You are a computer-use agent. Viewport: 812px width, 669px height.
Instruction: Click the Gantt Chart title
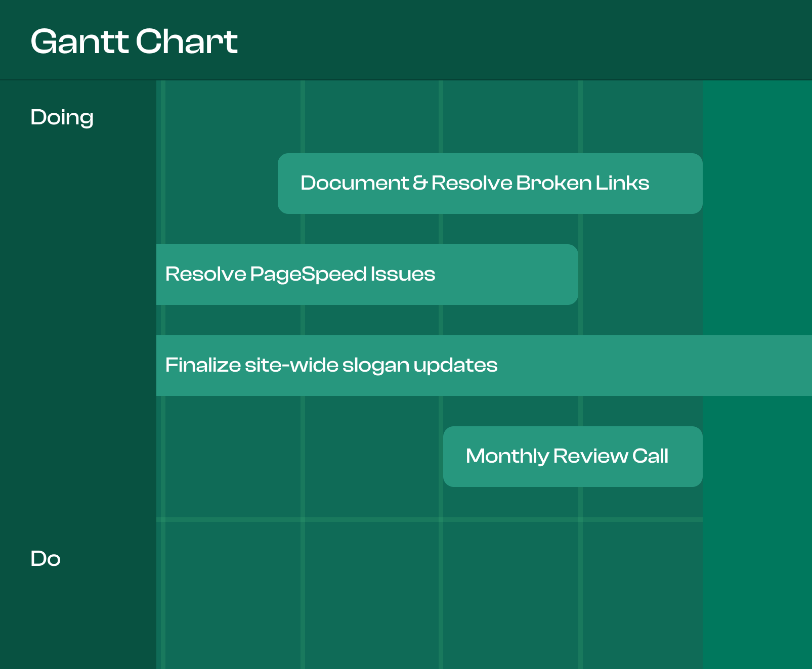[x=134, y=41]
